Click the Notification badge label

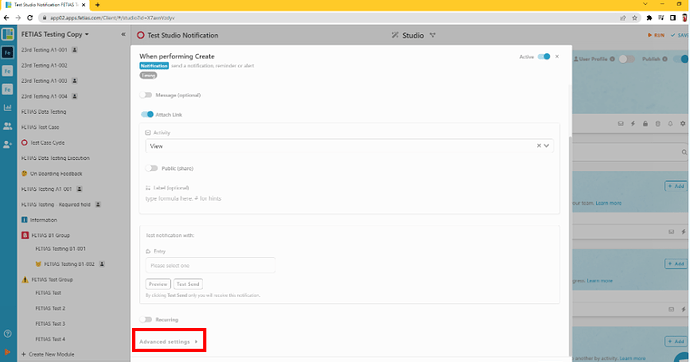154,66
